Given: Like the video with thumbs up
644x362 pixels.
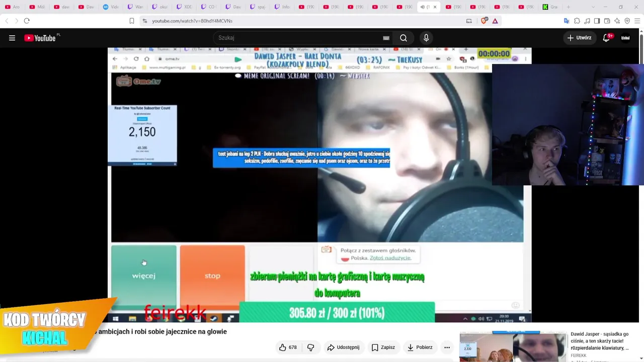Looking at the screenshot, I should pos(288,347).
